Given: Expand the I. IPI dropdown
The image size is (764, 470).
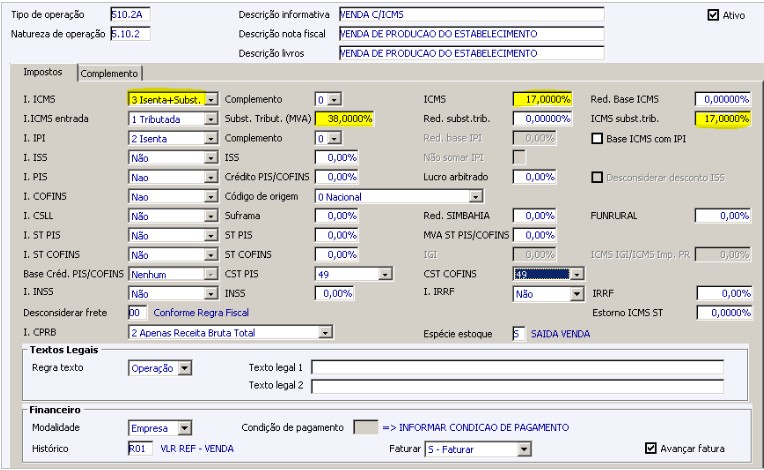Looking at the screenshot, I should pos(211,139).
